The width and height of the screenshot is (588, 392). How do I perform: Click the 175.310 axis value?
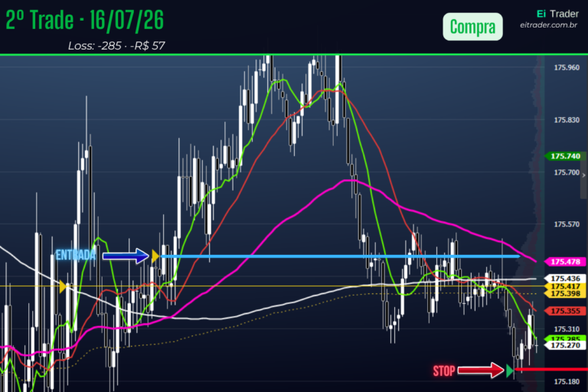(x=567, y=329)
